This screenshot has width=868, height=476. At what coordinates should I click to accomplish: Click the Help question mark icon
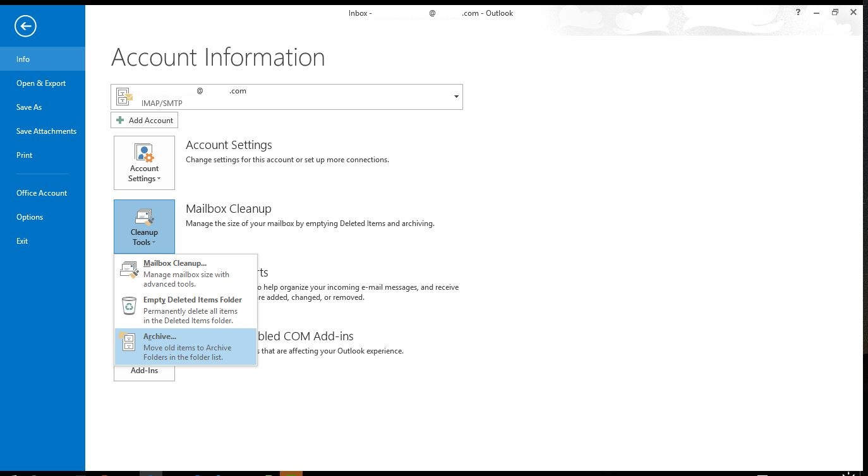pyautogui.click(x=798, y=12)
